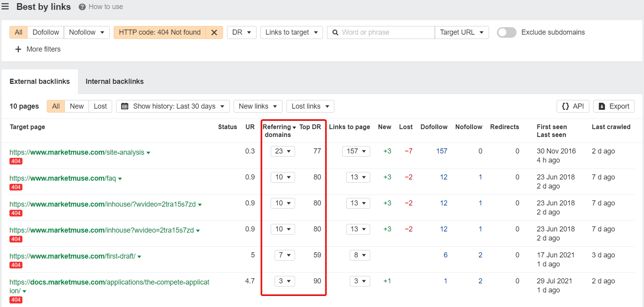
Task: Open the marketmuse.com/first-draft/ link
Action: point(72,256)
